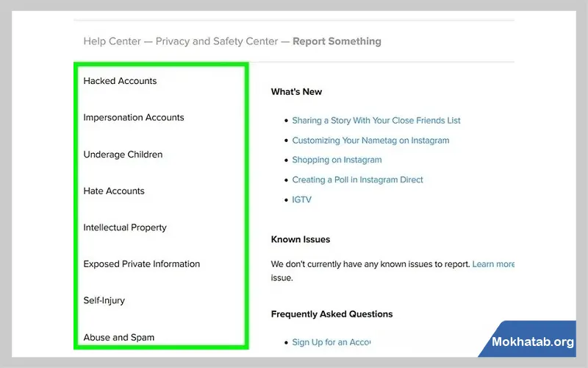Choose the Self-Injury sidebar entry
The image size is (588, 368).
[105, 300]
